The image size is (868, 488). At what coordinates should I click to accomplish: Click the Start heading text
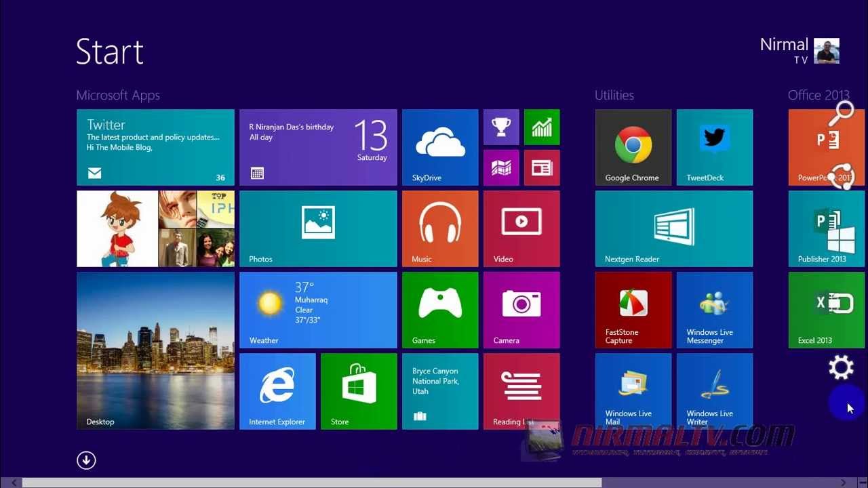coord(110,52)
